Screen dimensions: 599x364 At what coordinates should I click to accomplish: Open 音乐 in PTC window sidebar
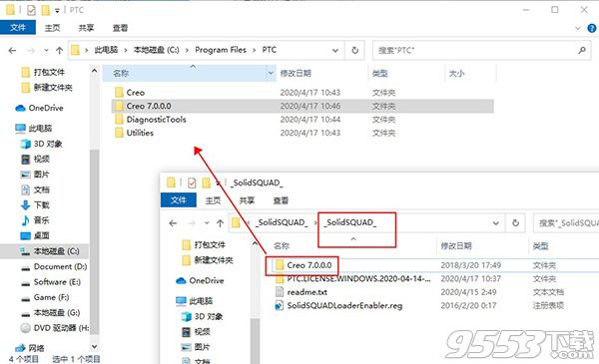[41, 220]
